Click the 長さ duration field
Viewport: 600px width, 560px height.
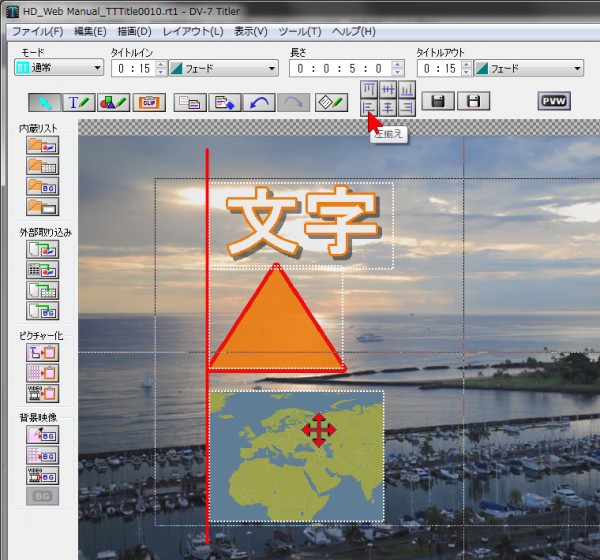click(341, 69)
